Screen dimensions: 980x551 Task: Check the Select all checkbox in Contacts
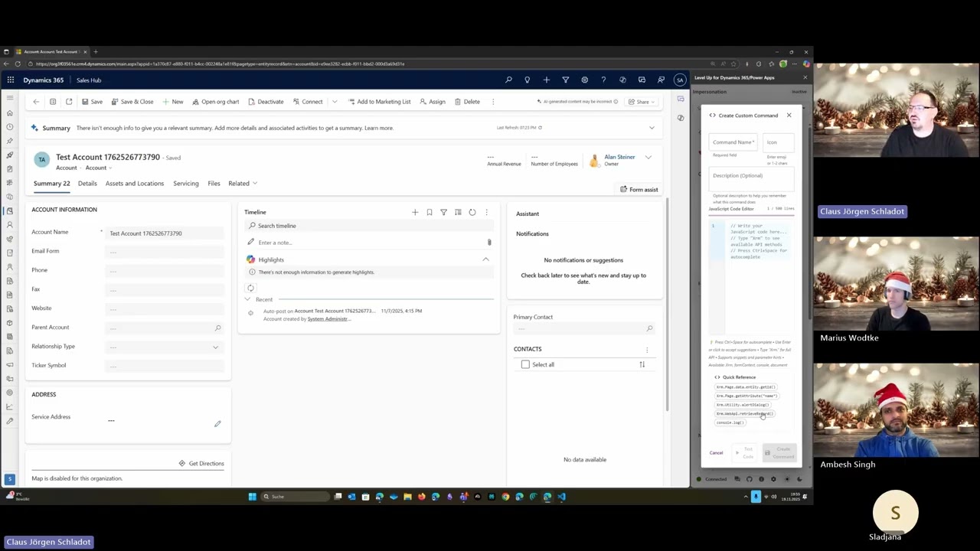point(525,364)
